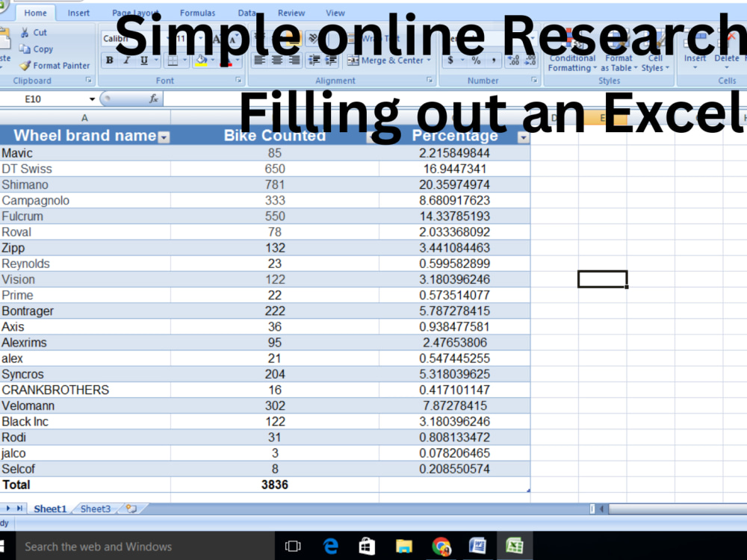The width and height of the screenshot is (747, 560).
Task: Open the Alignment dialog launcher
Action: click(430, 80)
